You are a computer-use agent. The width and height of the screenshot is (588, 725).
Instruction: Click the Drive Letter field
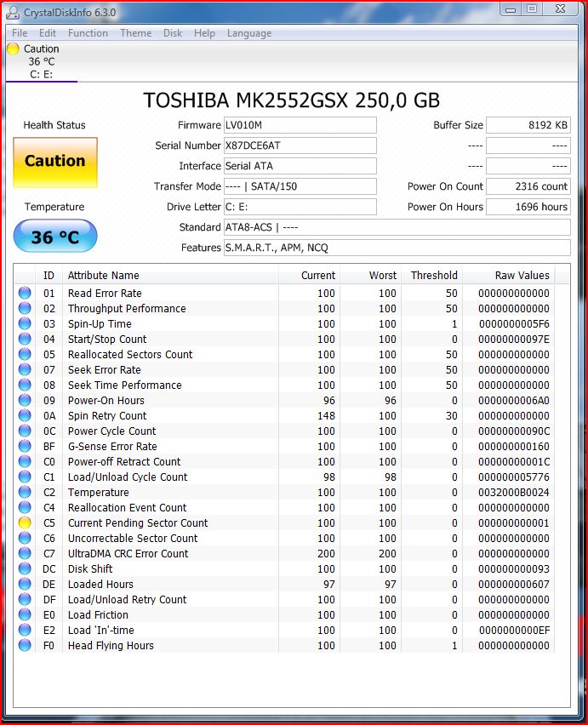coord(300,207)
